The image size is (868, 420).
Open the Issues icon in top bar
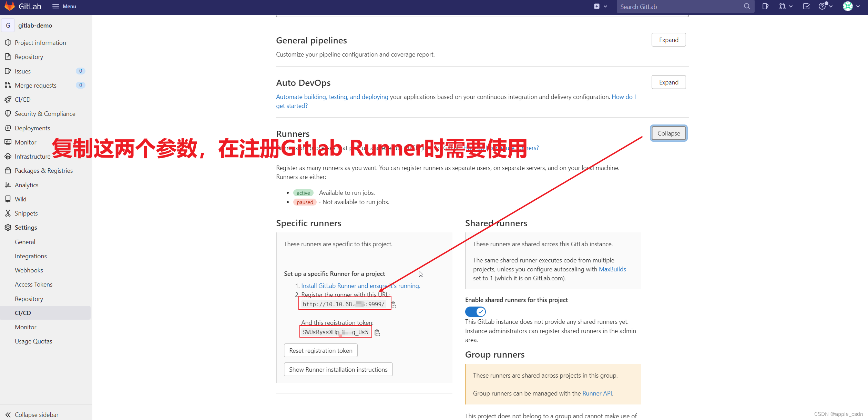[765, 6]
